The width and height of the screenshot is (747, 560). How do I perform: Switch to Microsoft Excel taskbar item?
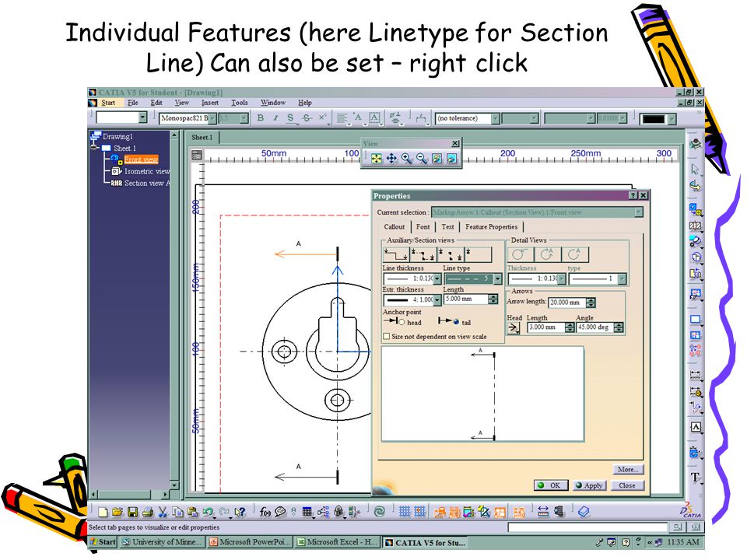pos(337,542)
